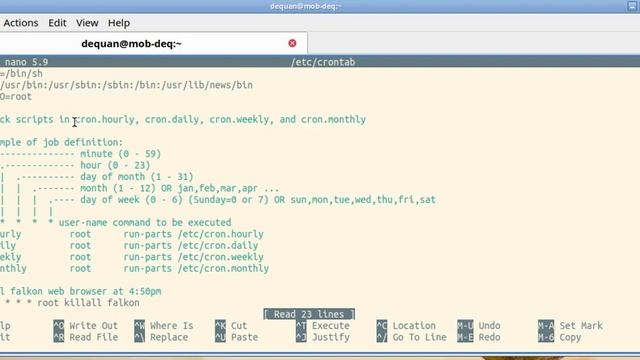Click the window title 'dequan@mob-deq:~'
The width and height of the screenshot is (640, 360).
306,6
